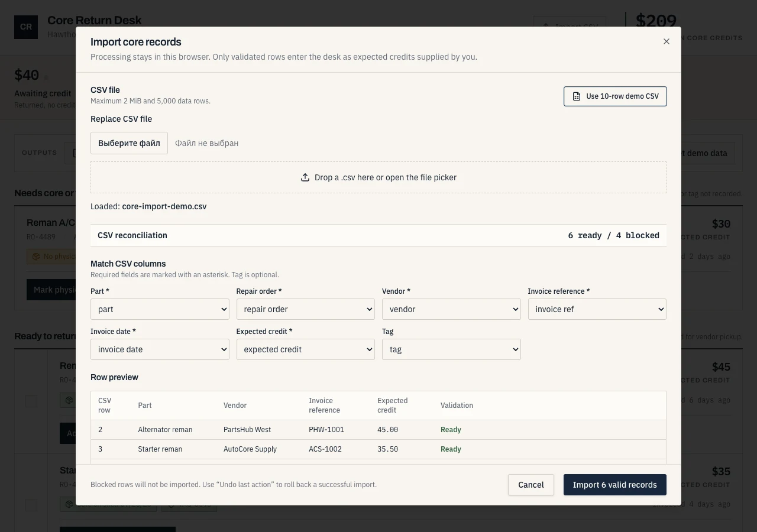Load the 10-row demo CSV

click(615, 96)
